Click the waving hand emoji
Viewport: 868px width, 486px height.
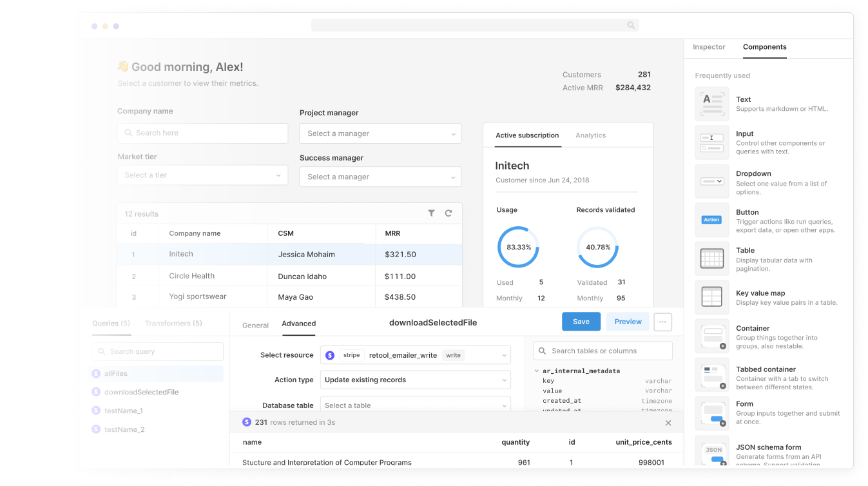123,66
